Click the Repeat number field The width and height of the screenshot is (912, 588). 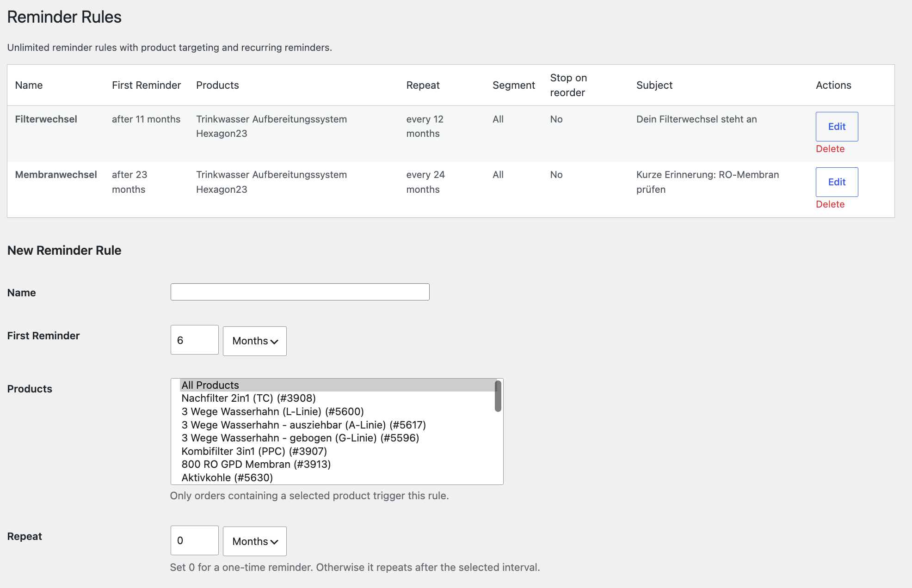tap(194, 540)
